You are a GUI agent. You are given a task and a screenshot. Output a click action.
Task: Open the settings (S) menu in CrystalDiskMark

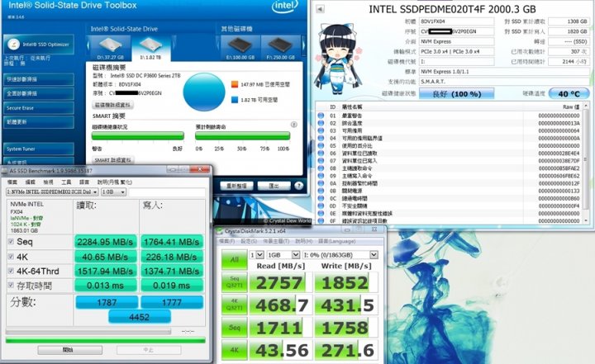point(249,241)
